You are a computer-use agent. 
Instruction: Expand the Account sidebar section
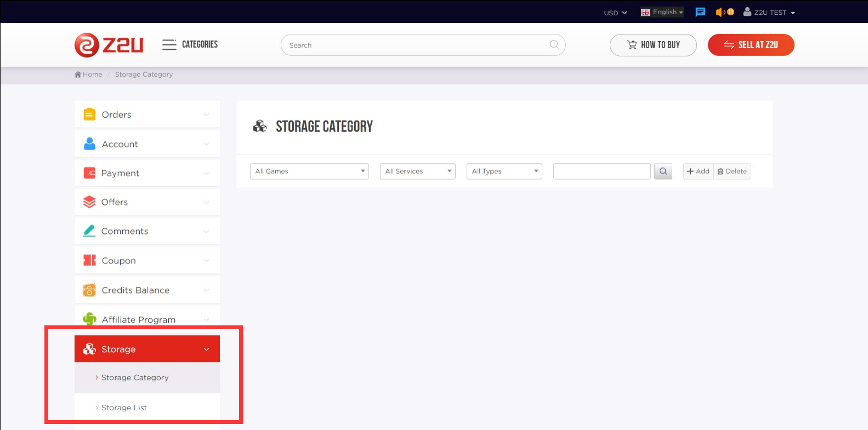coord(147,144)
